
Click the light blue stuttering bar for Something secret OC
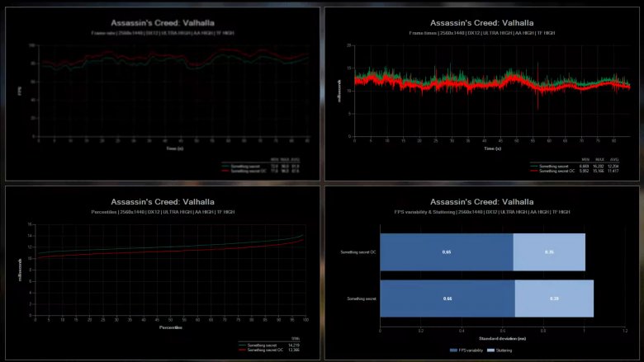tap(549, 252)
